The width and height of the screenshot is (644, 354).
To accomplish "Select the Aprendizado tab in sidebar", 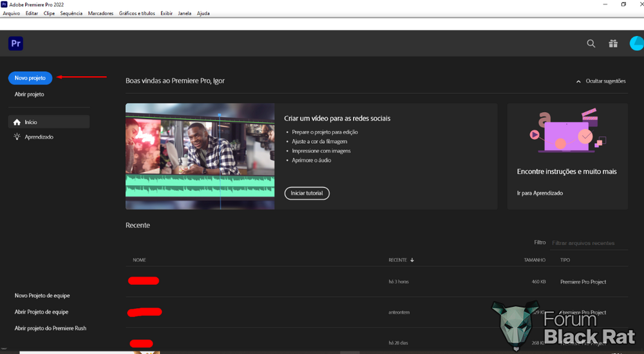I will click(x=49, y=137).
